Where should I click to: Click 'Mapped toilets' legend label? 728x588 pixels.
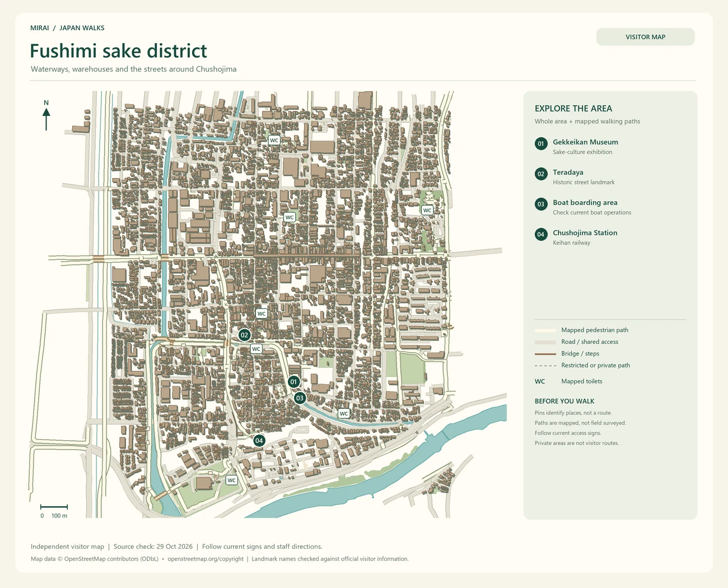(x=582, y=381)
